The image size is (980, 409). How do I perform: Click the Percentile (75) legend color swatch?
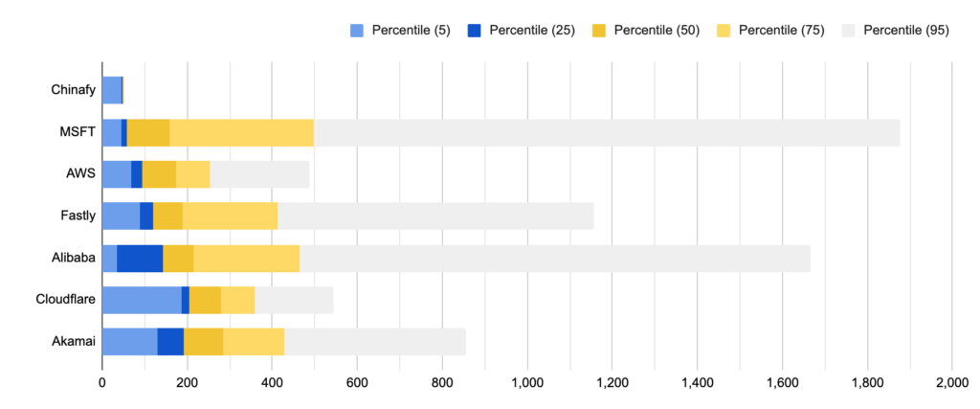(724, 30)
